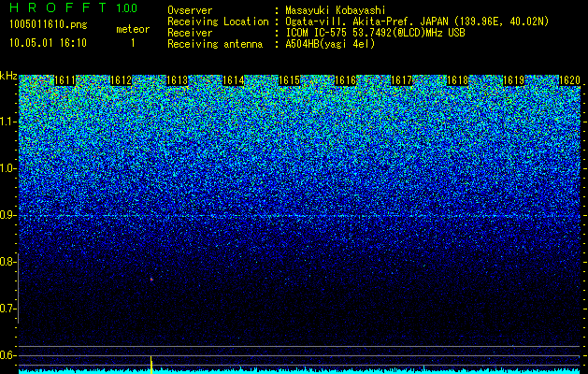The height and width of the screenshot is (374, 588).
Task: Click the ICOM IC-575 receiver text
Action: pos(375,33)
